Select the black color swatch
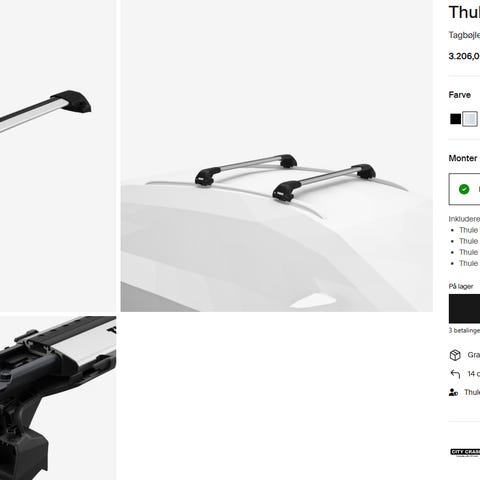 click(x=455, y=119)
